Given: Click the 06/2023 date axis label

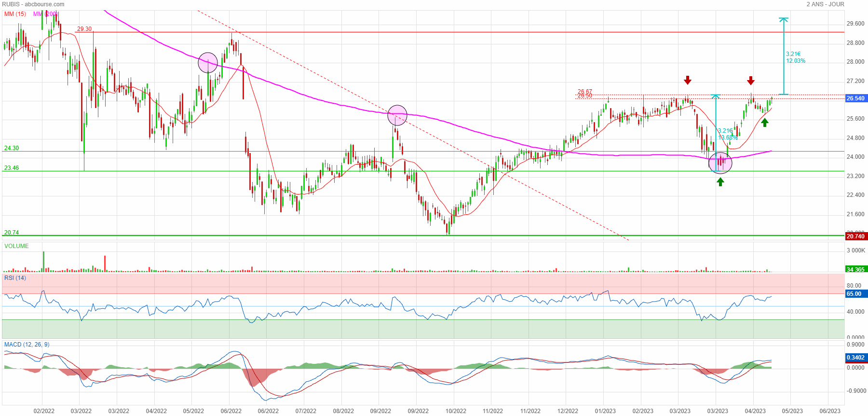Looking at the screenshot, I should [830, 411].
